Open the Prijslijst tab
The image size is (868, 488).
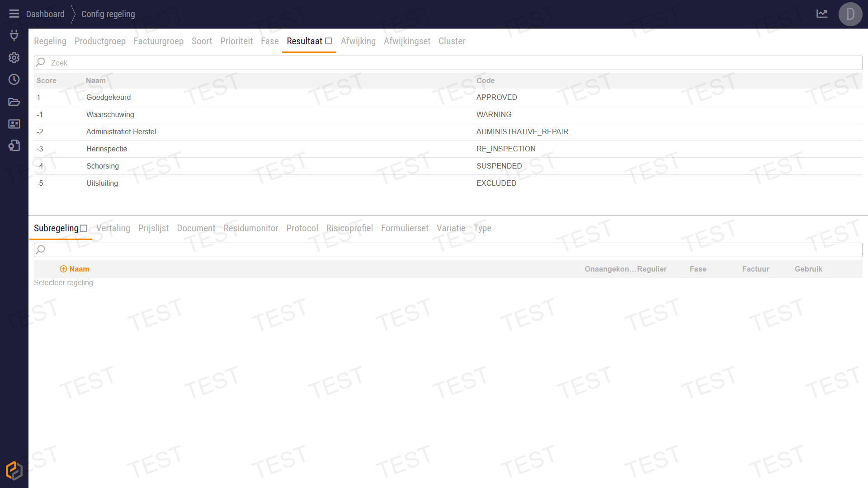[153, 228]
